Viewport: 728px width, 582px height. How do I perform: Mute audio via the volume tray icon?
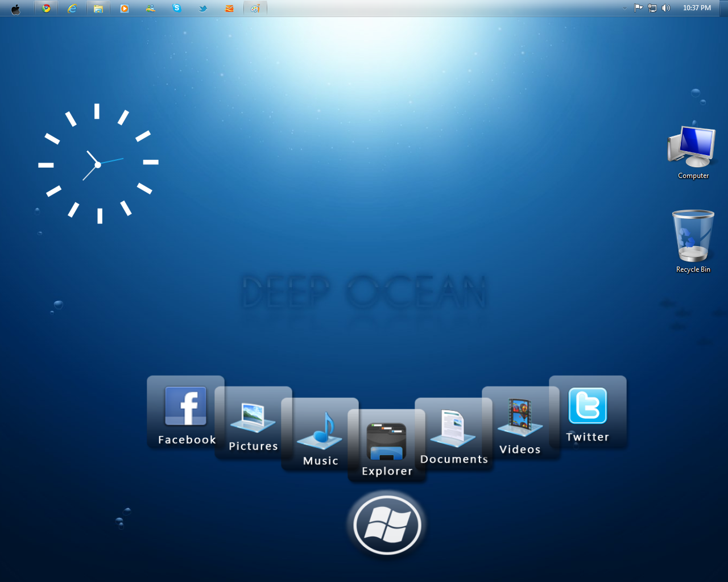point(666,7)
